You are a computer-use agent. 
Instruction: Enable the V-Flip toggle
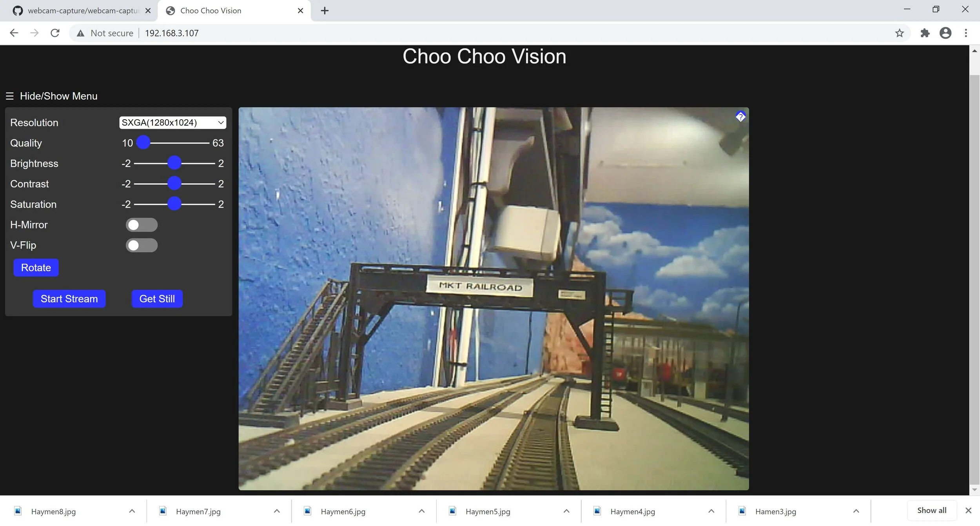tap(142, 246)
